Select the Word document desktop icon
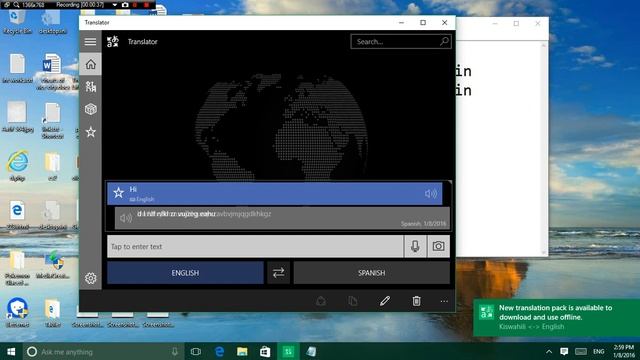The height and width of the screenshot is (360, 640). pyautogui.click(x=52, y=71)
